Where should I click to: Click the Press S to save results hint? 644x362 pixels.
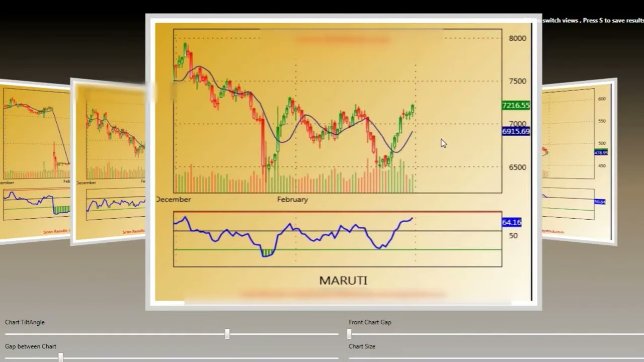coord(613,21)
